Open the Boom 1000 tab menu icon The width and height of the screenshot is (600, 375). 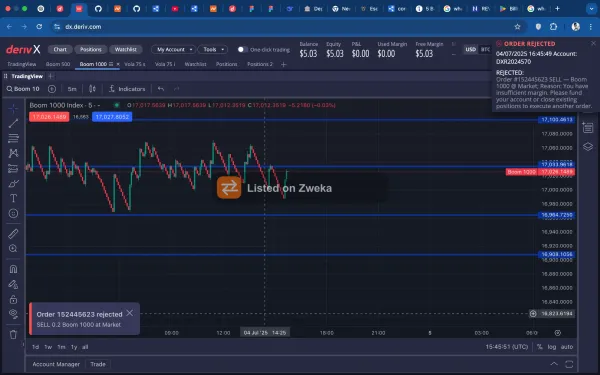pyautogui.click(x=111, y=64)
